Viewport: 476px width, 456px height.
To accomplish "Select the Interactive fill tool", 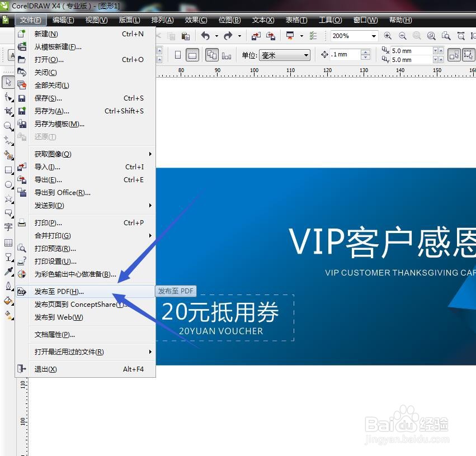I will pyautogui.click(x=8, y=315).
